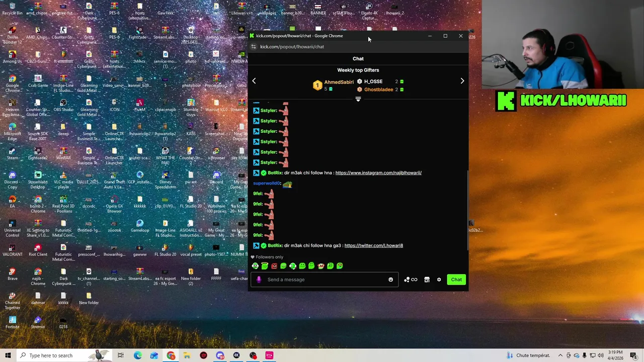Open the Instagram najiblhowarii link

(378, 173)
